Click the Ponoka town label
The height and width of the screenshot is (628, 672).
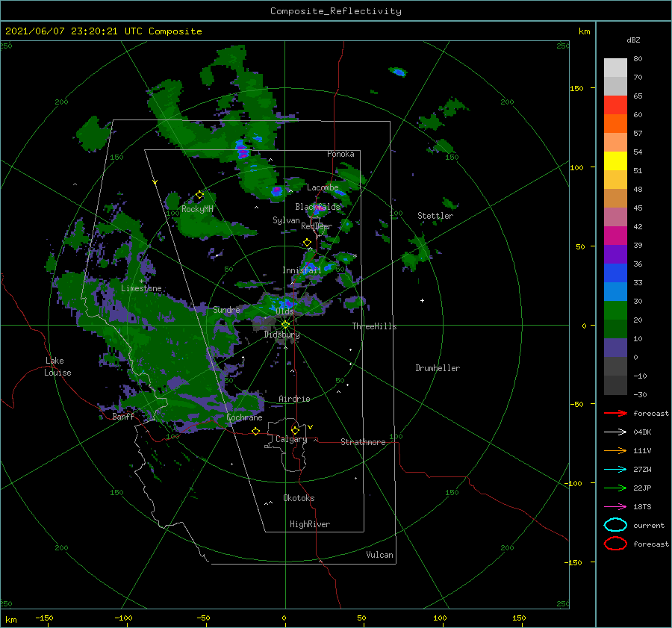[x=340, y=154]
